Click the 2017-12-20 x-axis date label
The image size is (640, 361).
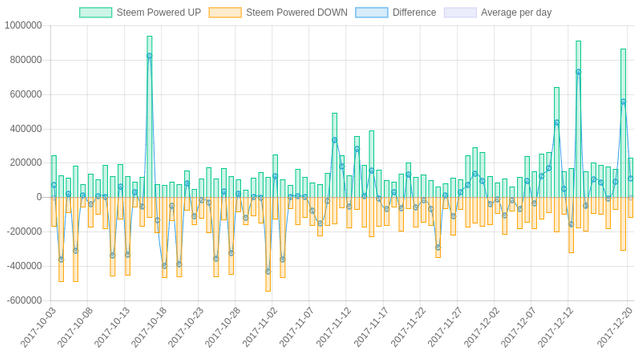point(615,328)
